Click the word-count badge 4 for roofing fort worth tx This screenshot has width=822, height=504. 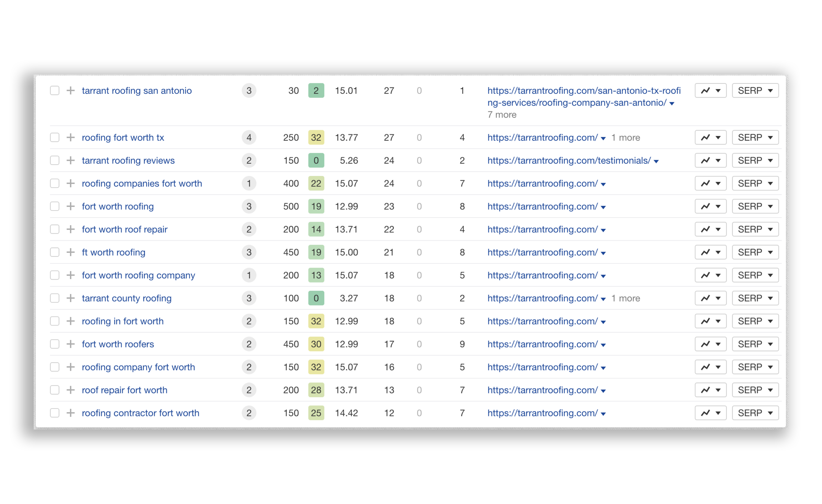point(249,137)
